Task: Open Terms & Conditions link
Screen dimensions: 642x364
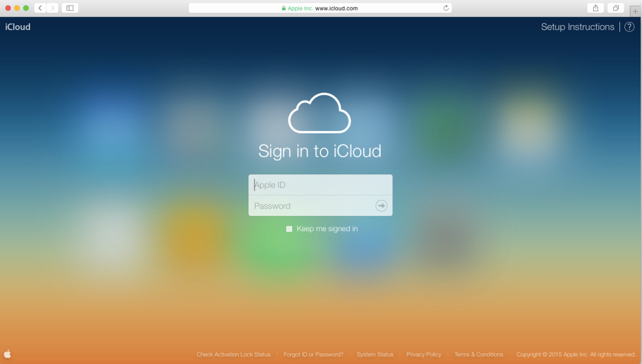Action: (x=478, y=355)
